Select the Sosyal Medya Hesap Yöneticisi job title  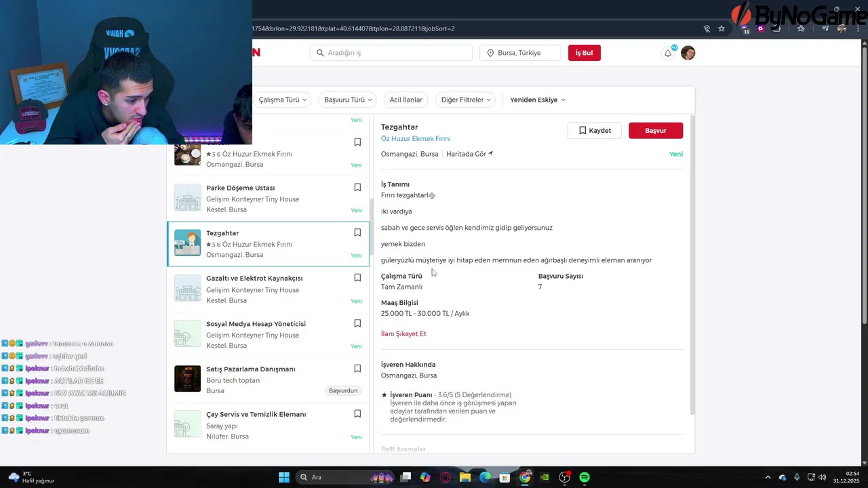[x=256, y=324]
